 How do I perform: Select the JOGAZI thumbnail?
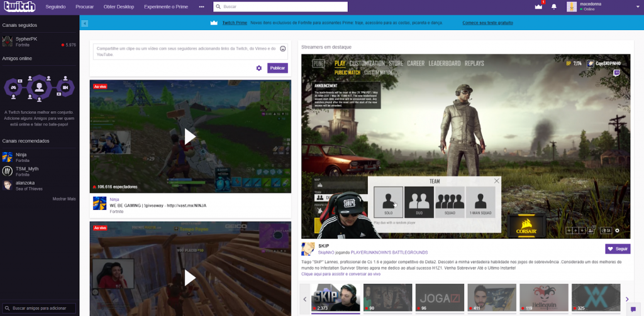pos(440,298)
